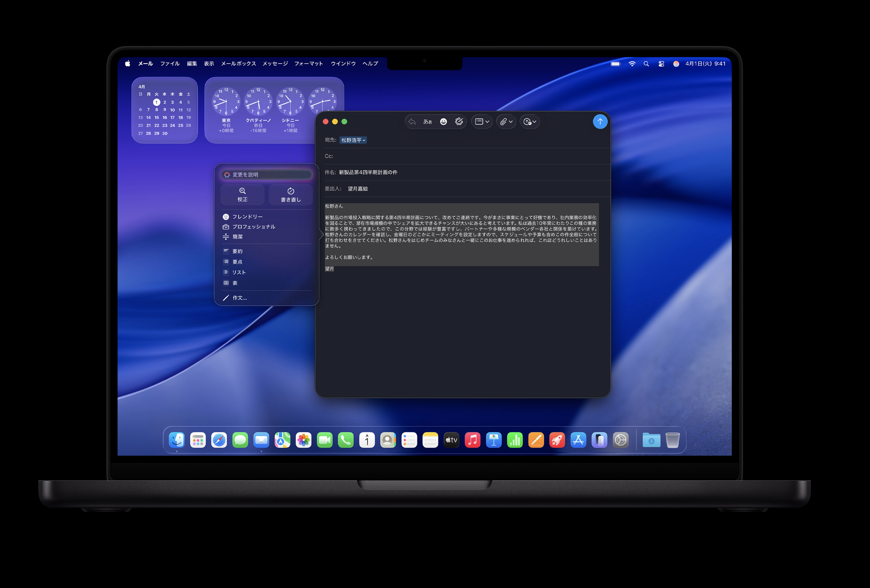
Task: Open the フォーマット menu
Action: pos(308,64)
